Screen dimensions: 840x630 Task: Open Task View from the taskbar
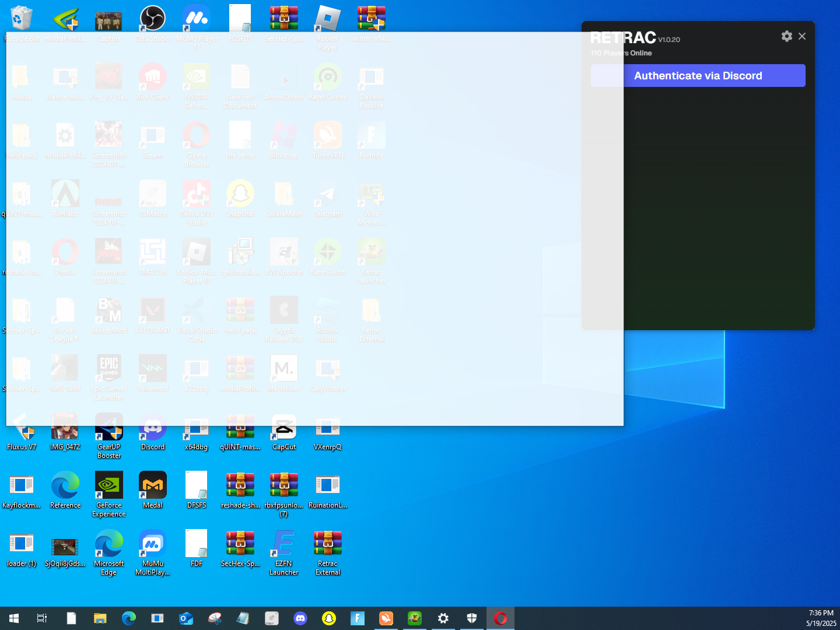[x=42, y=618]
